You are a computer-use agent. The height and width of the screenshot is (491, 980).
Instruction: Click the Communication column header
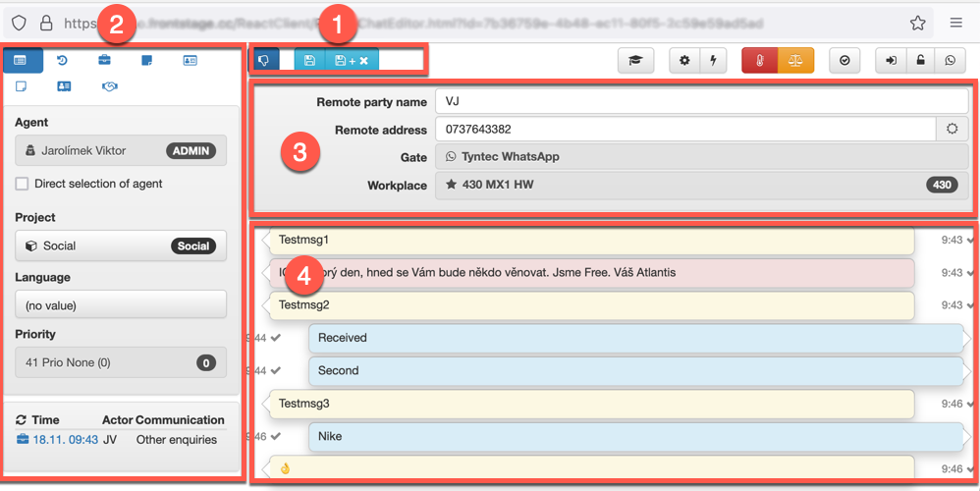(x=180, y=419)
